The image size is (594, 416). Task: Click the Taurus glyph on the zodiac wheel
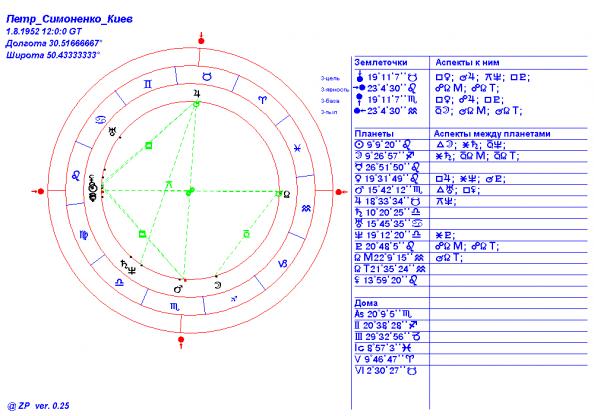[x=207, y=77]
